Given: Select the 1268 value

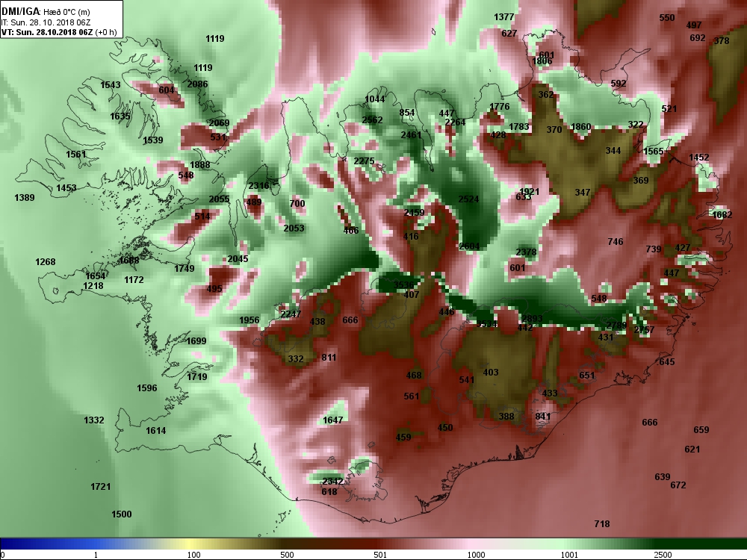Looking at the screenshot, I should click(x=46, y=262).
